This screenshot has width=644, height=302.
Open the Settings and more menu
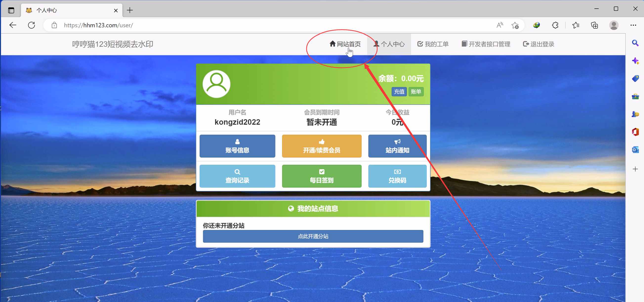point(633,25)
